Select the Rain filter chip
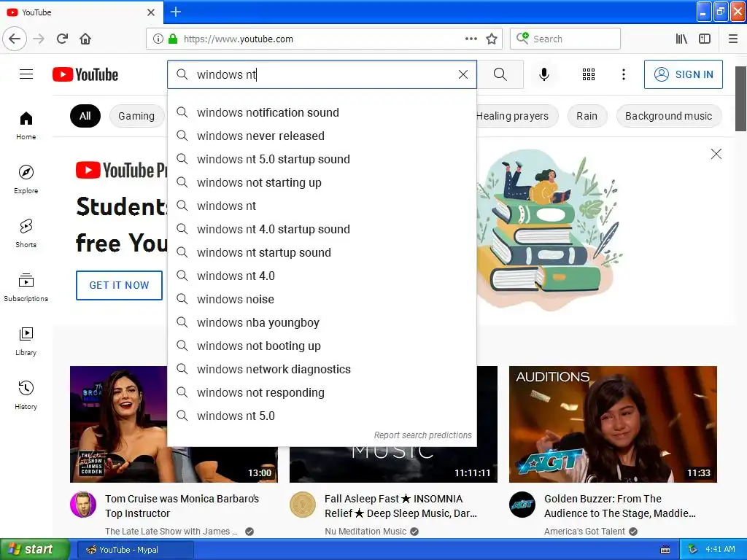The height and width of the screenshot is (560, 747). click(x=587, y=116)
